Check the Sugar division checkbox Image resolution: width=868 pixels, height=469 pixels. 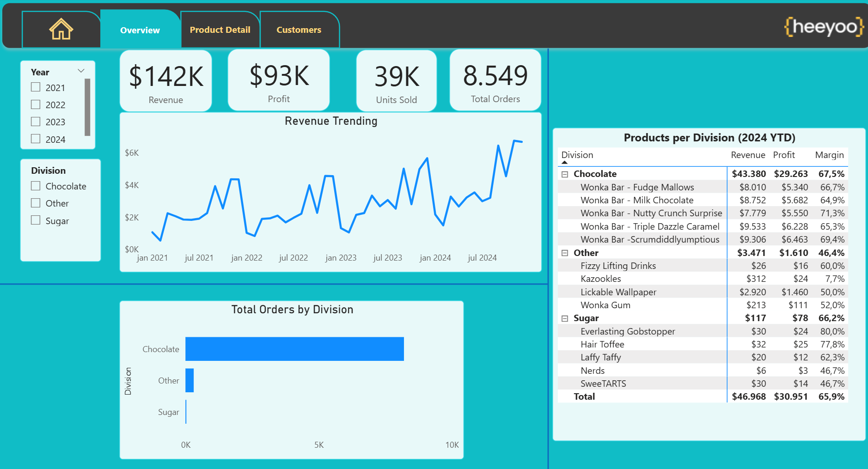(x=36, y=220)
